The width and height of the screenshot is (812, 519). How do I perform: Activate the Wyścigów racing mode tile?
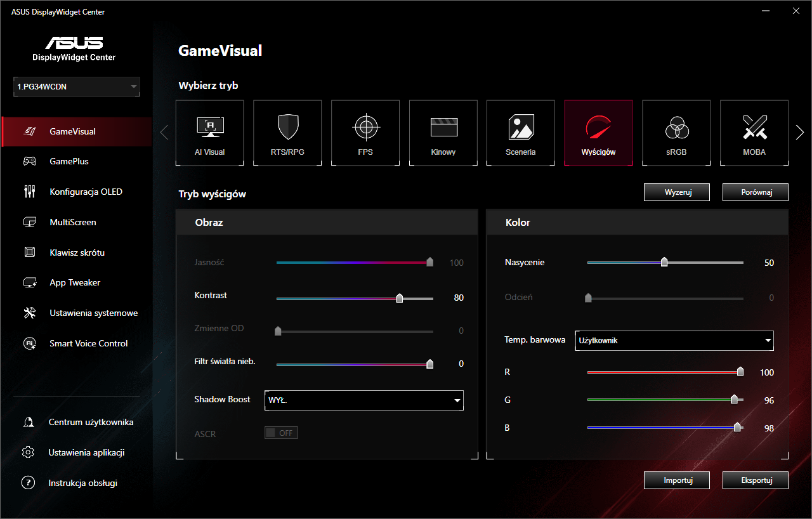point(598,133)
